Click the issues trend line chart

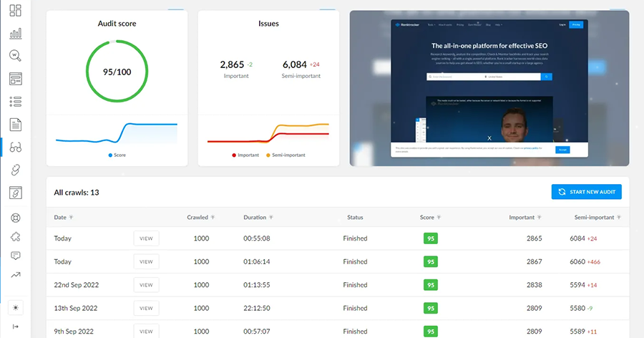(x=268, y=132)
